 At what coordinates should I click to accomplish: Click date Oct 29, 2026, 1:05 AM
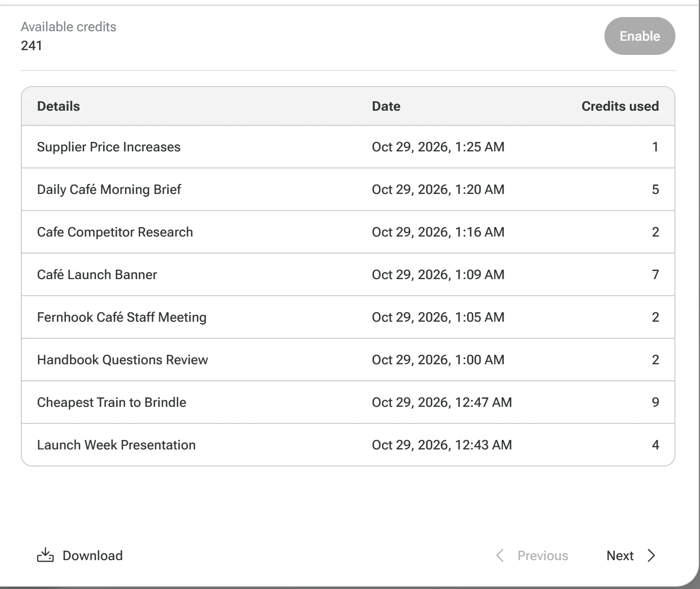[438, 317]
